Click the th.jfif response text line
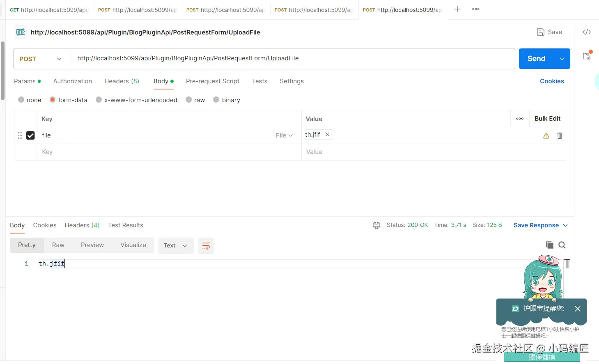599x364 pixels. pos(52,263)
